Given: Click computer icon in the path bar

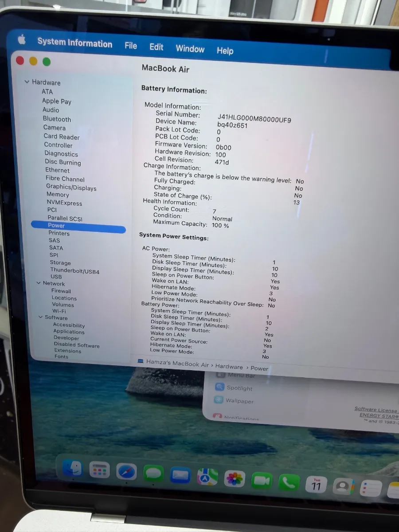Looking at the screenshot, I should pyautogui.click(x=141, y=361).
